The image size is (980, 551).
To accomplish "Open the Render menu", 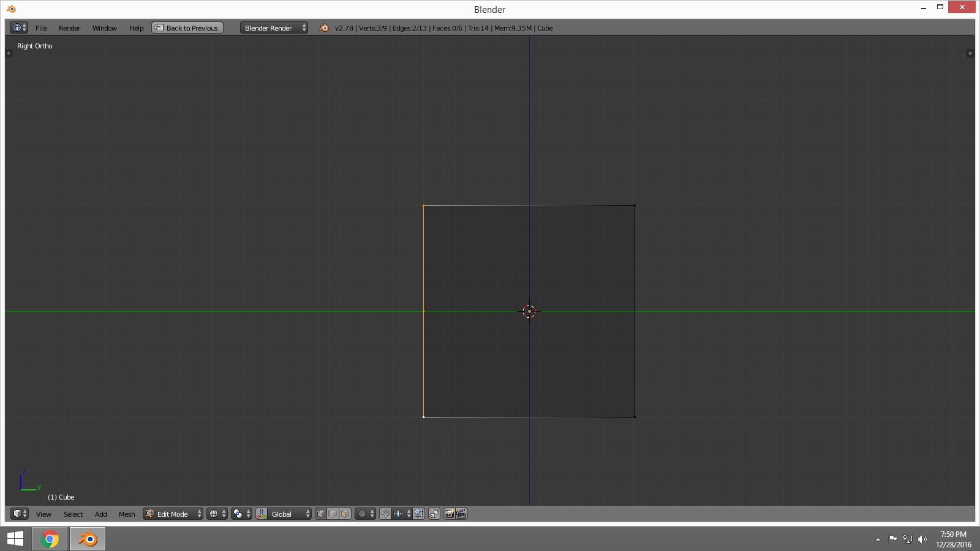I will coord(69,28).
